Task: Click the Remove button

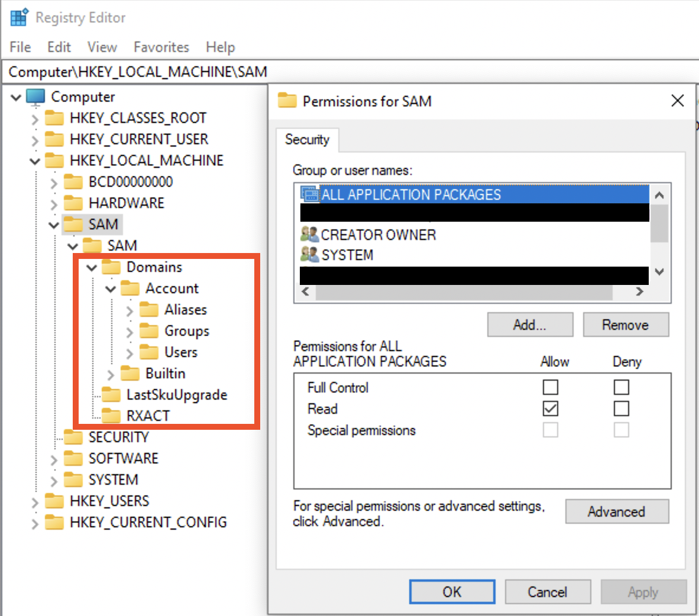Action: pyautogui.click(x=626, y=325)
